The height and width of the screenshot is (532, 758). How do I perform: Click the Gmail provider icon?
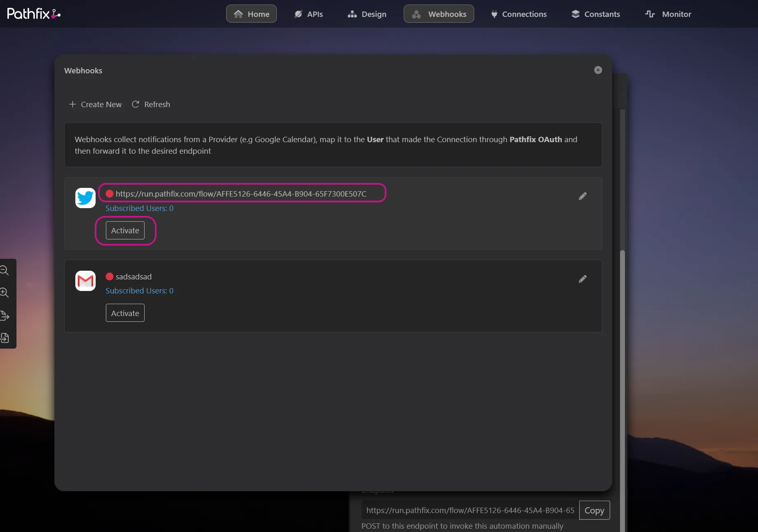click(x=85, y=281)
